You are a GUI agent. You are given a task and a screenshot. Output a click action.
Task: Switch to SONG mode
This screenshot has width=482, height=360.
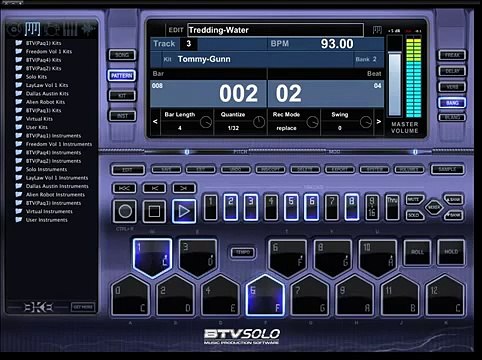pos(122,55)
